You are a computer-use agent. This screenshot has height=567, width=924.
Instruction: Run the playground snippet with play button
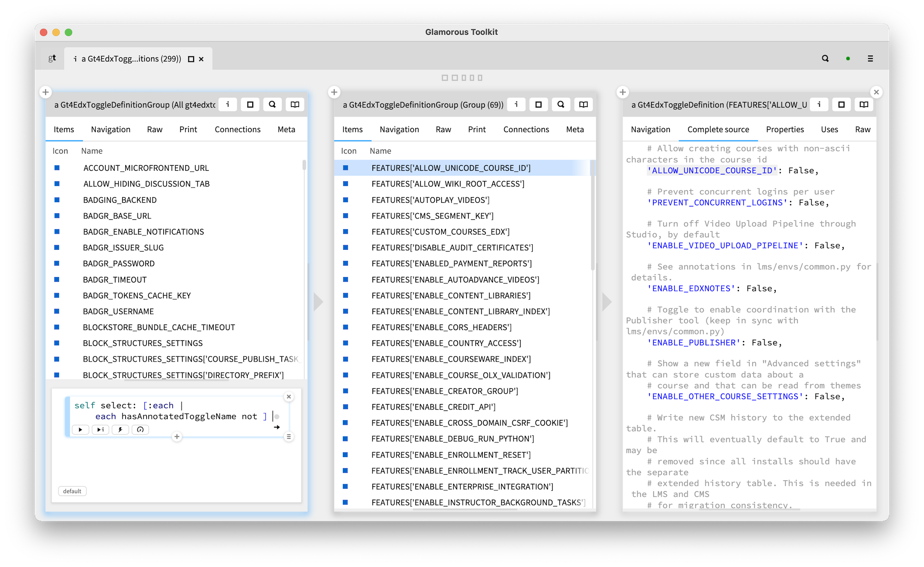coord(80,429)
